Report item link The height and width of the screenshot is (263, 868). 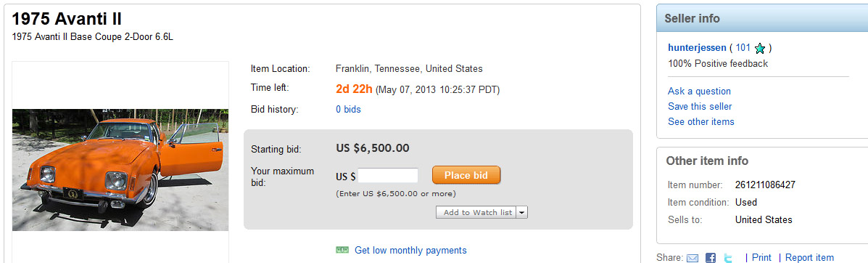tap(809, 257)
